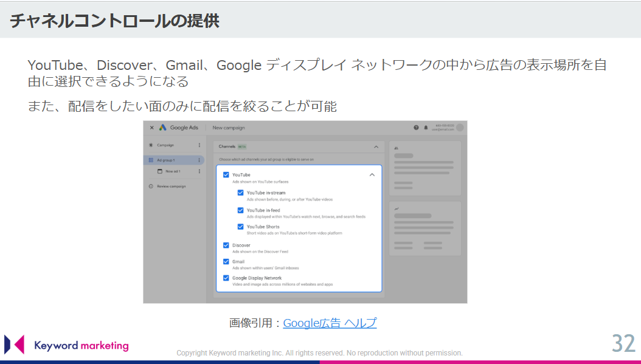
Task: Click 'Short video ads on YouTube's short-form' text
Action: [294, 233]
